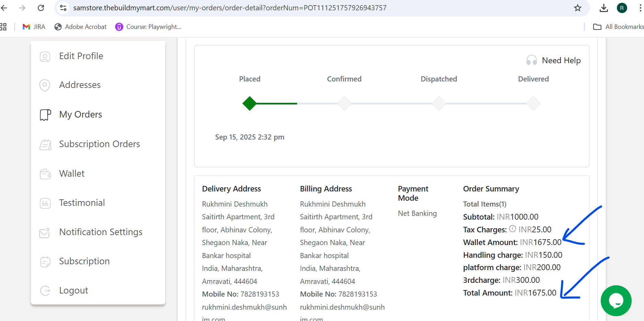Click the Subscription calendar icon
Screen dimensions: 644x321
pos(45,262)
